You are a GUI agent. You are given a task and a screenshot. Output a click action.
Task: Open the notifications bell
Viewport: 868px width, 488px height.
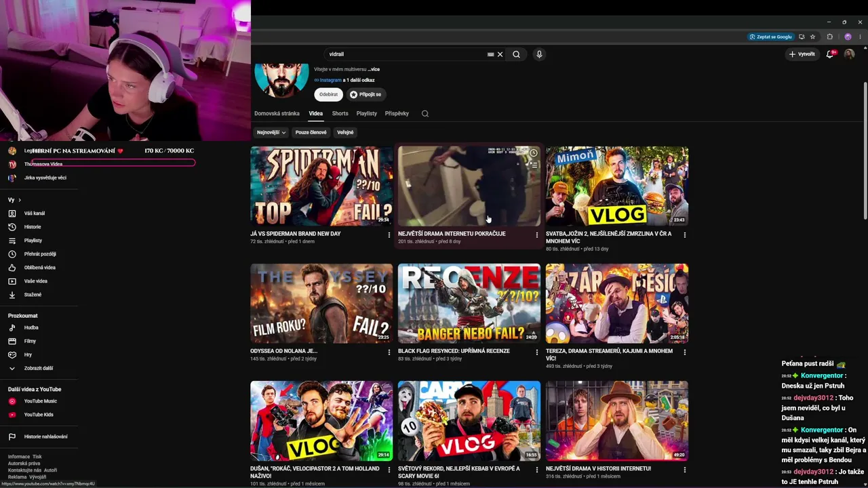tap(830, 54)
